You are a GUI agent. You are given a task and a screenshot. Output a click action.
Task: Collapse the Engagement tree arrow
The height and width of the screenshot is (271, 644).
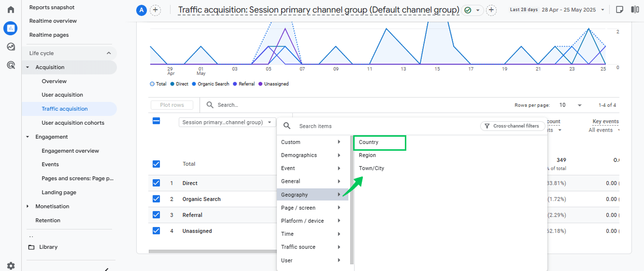28,137
